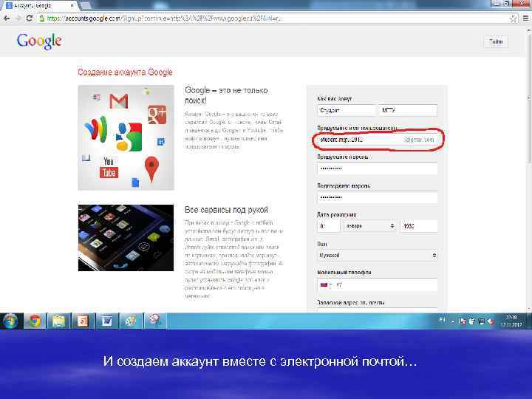The height and width of the screenshot is (399, 532).
Task: Click the username field before @gmail.com
Action: click(x=378, y=140)
